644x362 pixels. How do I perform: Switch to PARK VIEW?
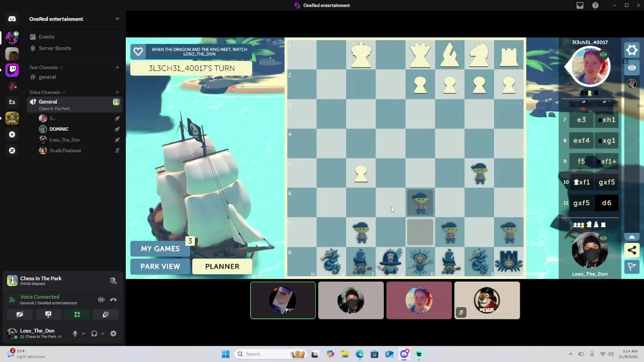coord(160,266)
